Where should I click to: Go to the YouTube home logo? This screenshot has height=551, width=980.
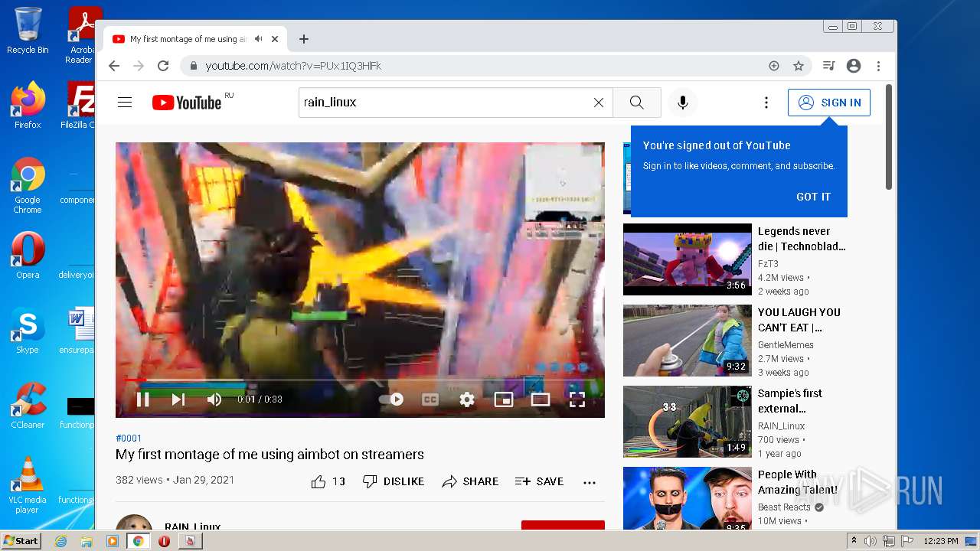187,103
